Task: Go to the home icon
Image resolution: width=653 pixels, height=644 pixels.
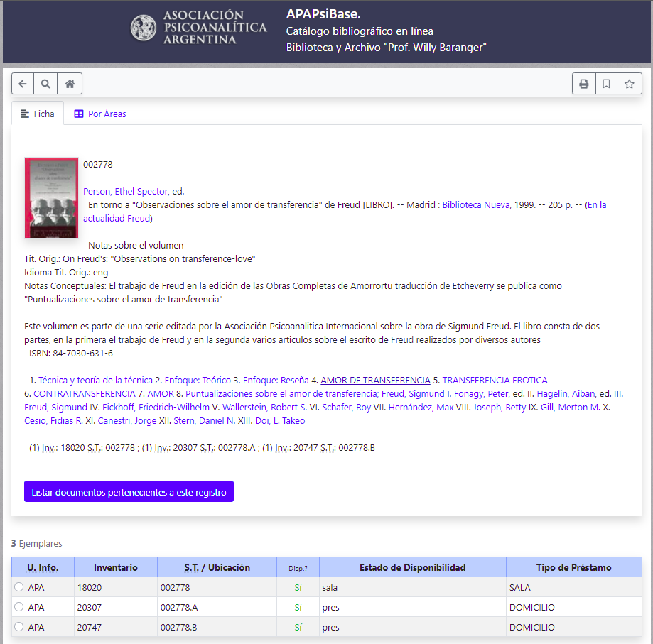Action: (x=70, y=84)
